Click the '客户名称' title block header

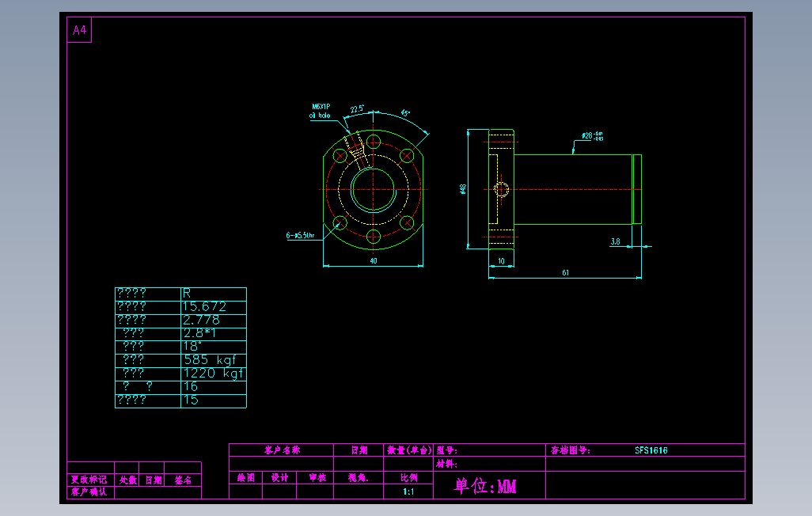[x=282, y=450]
